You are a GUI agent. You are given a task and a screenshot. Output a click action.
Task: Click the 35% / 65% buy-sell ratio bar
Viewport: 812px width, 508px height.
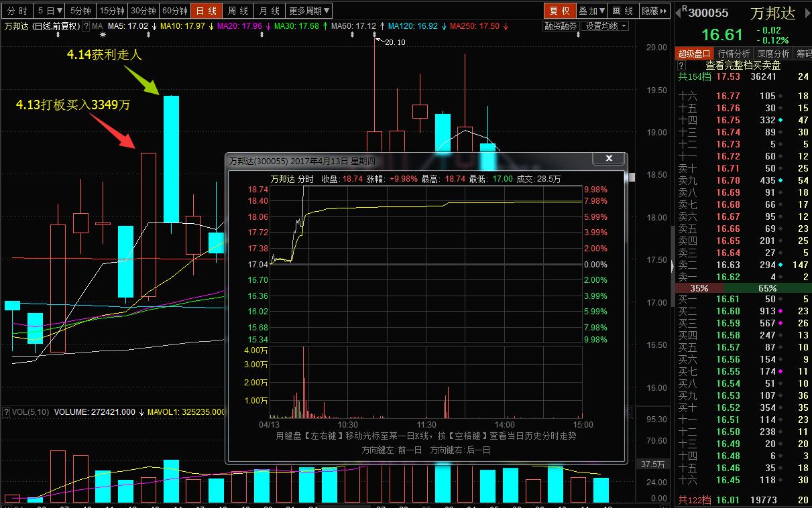(742, 288)
